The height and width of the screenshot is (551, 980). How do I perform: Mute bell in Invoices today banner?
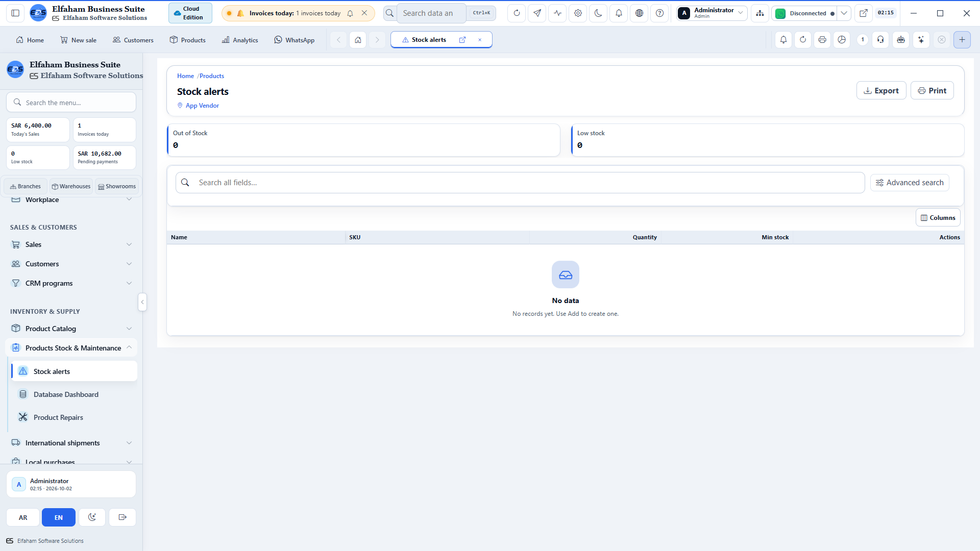(350, 13)
